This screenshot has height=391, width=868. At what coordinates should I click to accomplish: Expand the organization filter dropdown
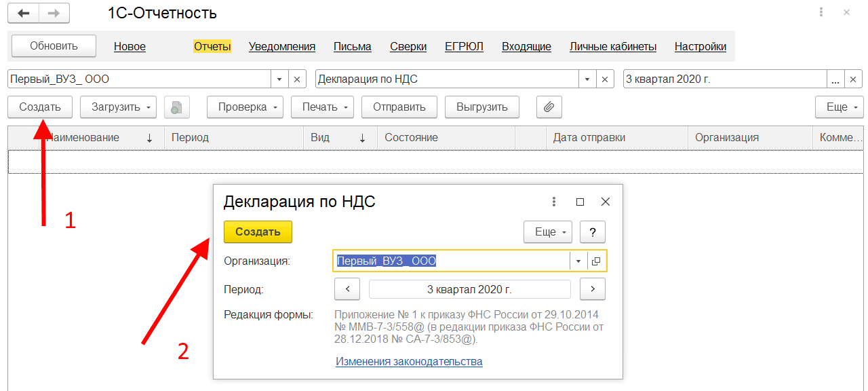(280, 79)
